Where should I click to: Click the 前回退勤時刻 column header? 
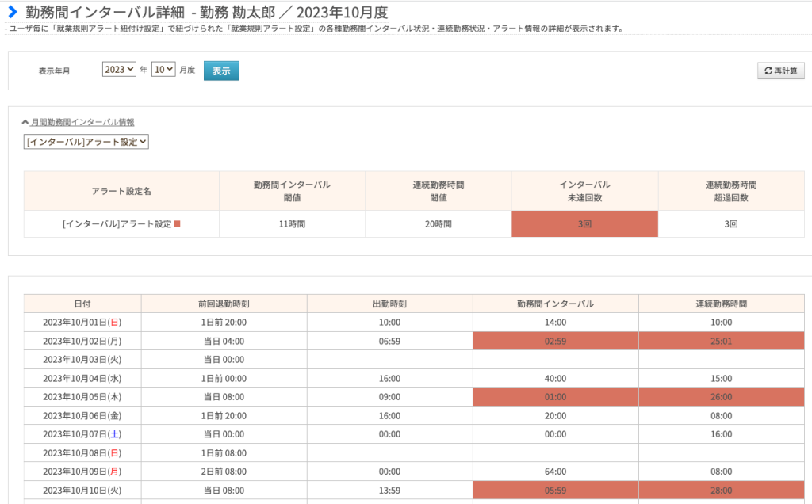[224, 304]
